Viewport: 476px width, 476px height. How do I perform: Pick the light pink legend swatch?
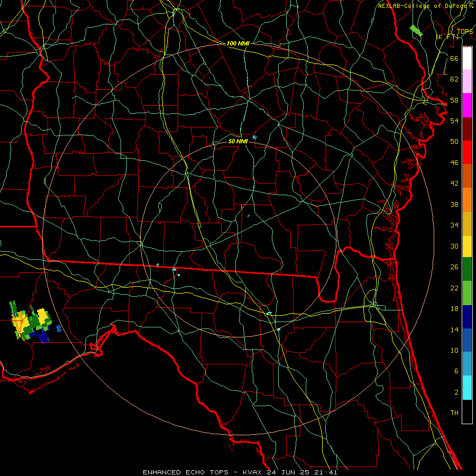click(x=467, y=81)
